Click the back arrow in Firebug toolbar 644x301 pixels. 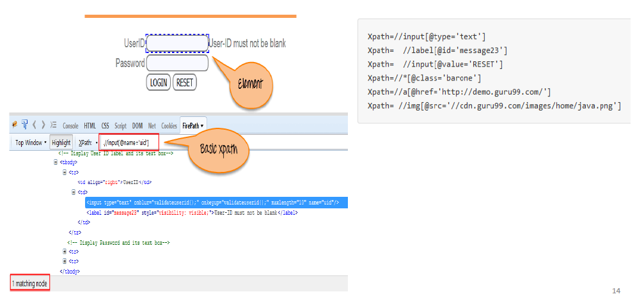pos(35,125)
